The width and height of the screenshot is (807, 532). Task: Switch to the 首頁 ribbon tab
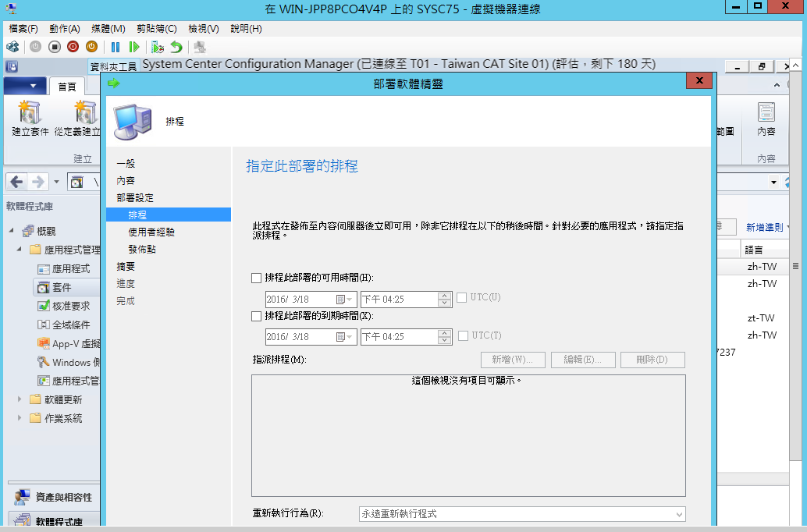click(67, 87)
